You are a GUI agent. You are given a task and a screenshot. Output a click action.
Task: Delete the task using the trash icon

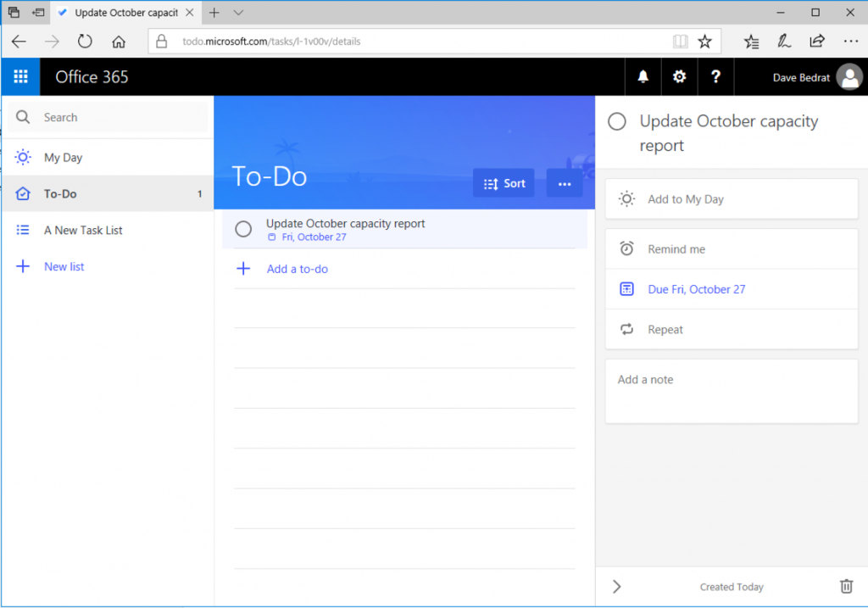pyautogui.click(x=846, y=586)
